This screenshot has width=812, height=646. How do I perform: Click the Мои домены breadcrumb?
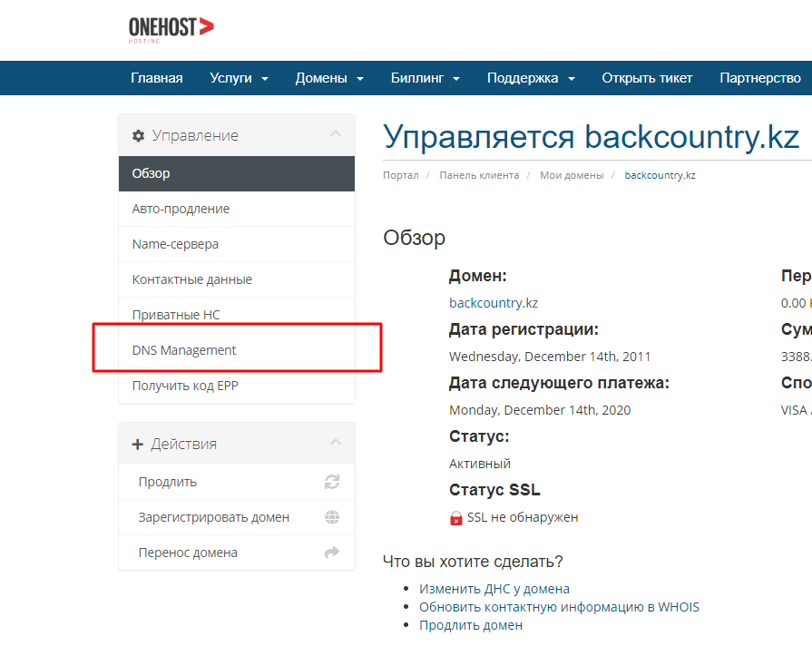pos(572,176)
